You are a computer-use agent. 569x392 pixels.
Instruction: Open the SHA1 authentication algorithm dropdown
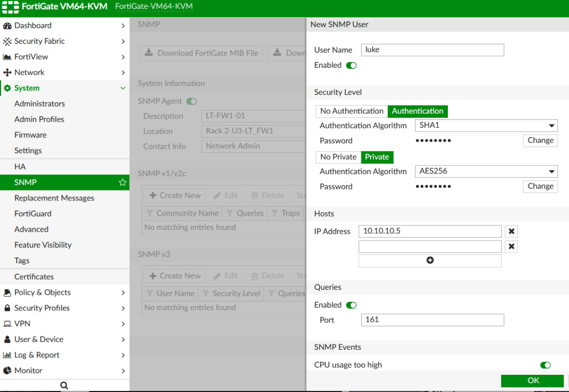[x=486, y=125]
